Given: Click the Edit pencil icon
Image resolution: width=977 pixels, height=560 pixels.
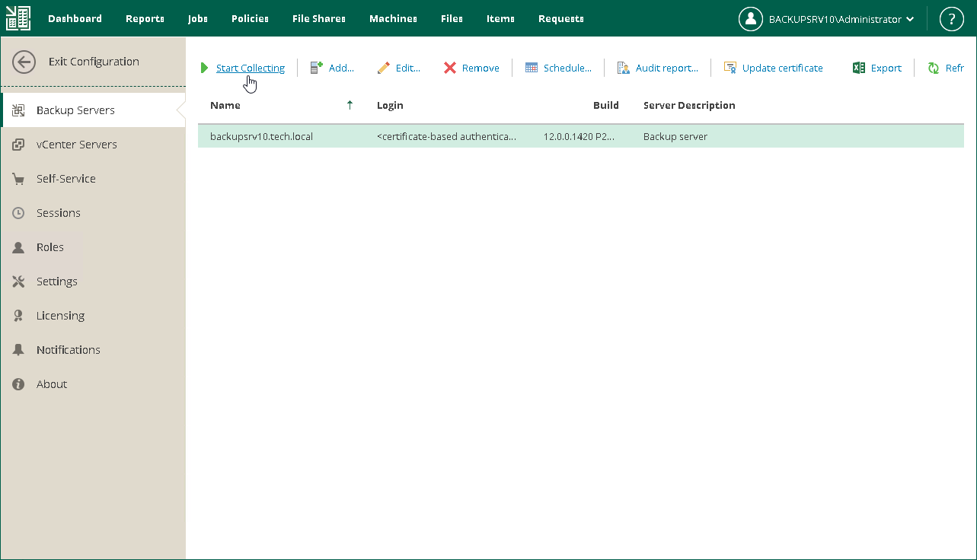Looking at the screenshot, I should [384, 68].
